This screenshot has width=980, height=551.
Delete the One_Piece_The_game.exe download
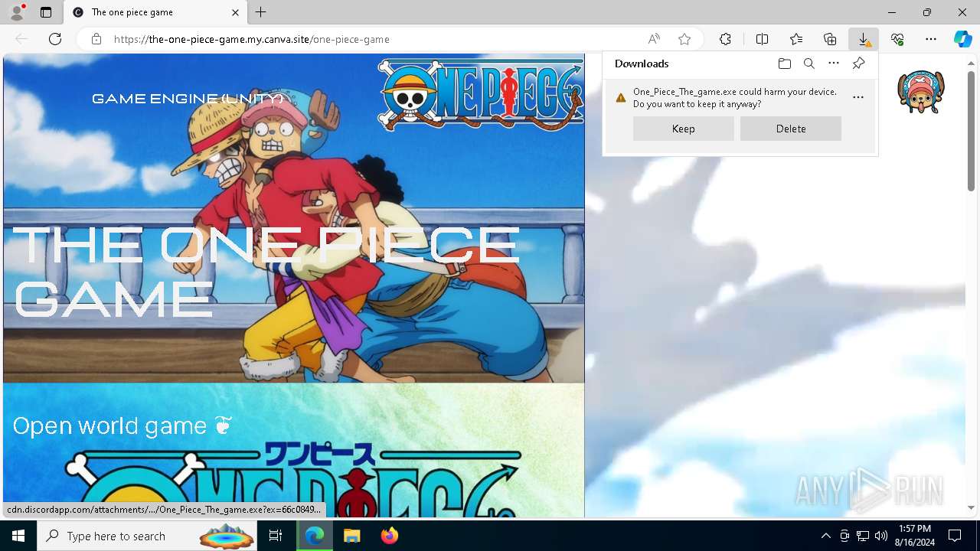tap(791, 129)
